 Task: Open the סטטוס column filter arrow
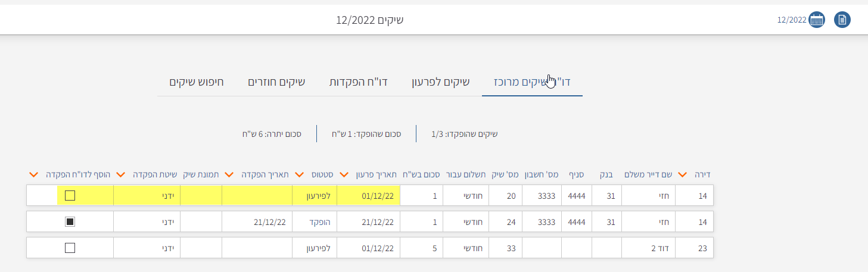299,174
